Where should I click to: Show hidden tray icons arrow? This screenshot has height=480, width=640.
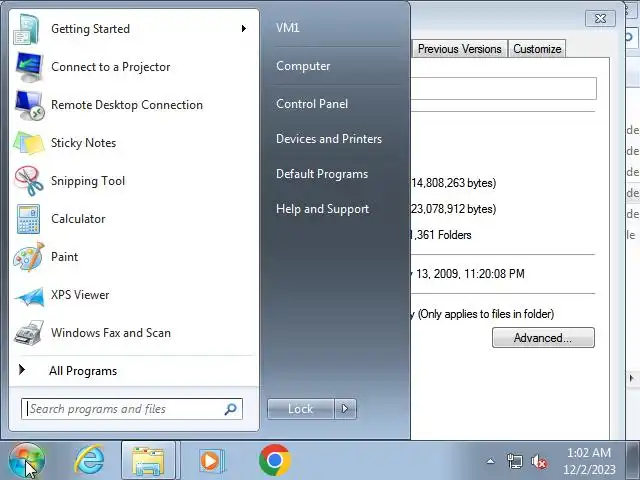point(491,462)
